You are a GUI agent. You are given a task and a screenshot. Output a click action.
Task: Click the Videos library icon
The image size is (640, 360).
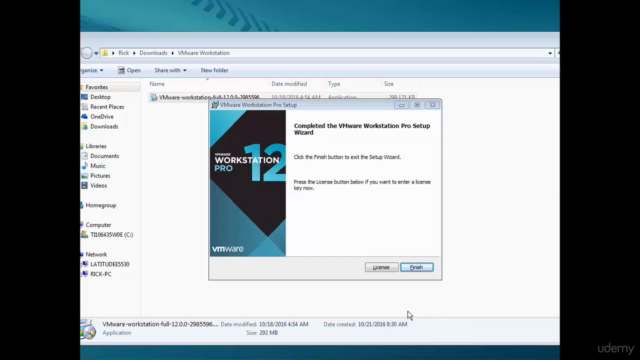tap(84, 185)
